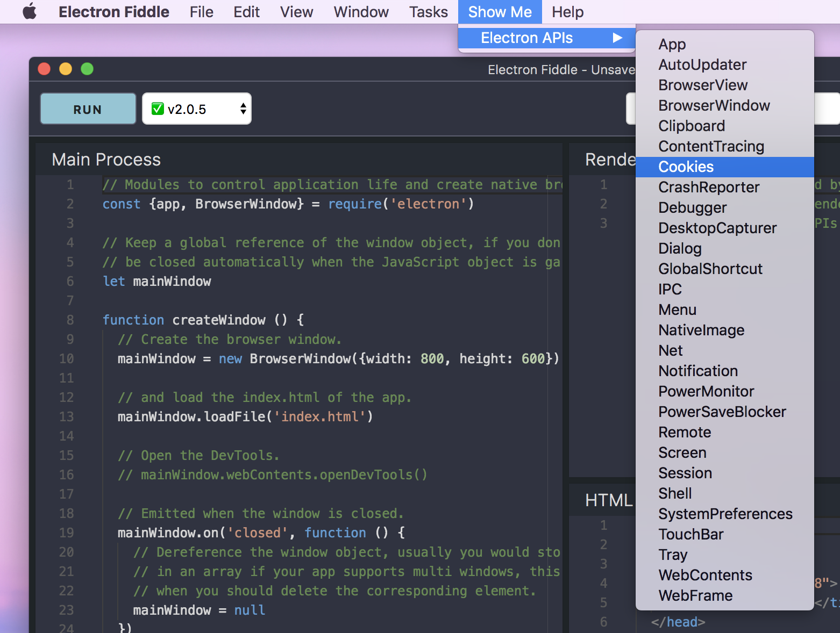The height and width of the screenshot is (633, 840).
Task: Select the TouchBar API example
Action: pyautogui.click(x=690, y=534)
